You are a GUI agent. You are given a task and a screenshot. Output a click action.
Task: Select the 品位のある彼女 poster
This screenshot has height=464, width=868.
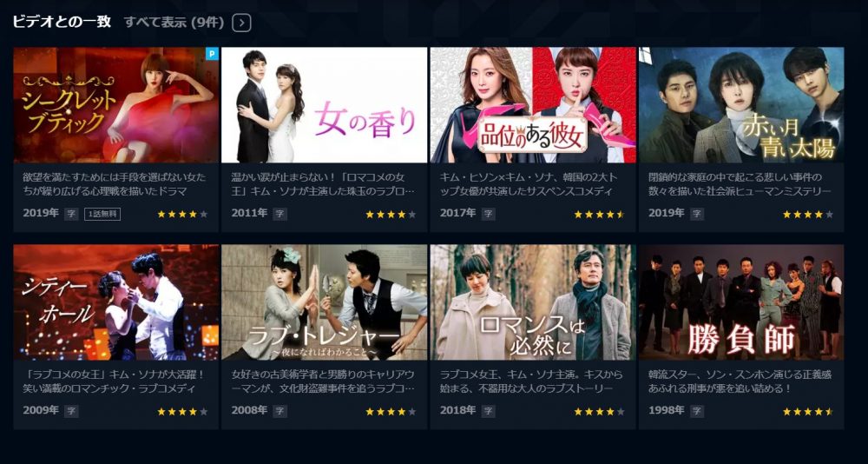(533, 105)
